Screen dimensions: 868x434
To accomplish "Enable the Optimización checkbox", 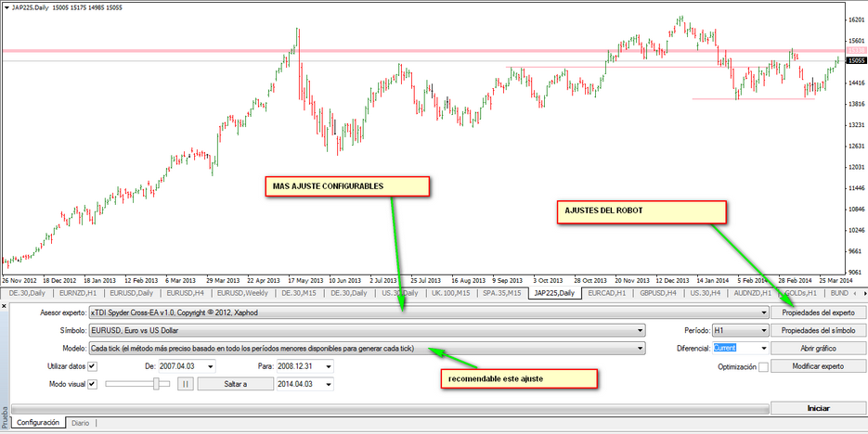I will [x=763, y=367].
